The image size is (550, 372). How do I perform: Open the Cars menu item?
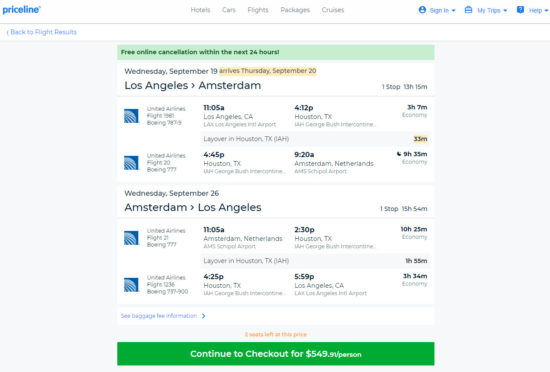click(x=229, y=10)
